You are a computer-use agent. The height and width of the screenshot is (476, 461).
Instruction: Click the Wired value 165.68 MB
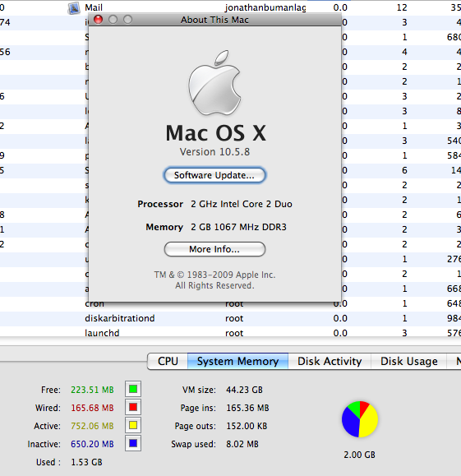click(92, 408)
